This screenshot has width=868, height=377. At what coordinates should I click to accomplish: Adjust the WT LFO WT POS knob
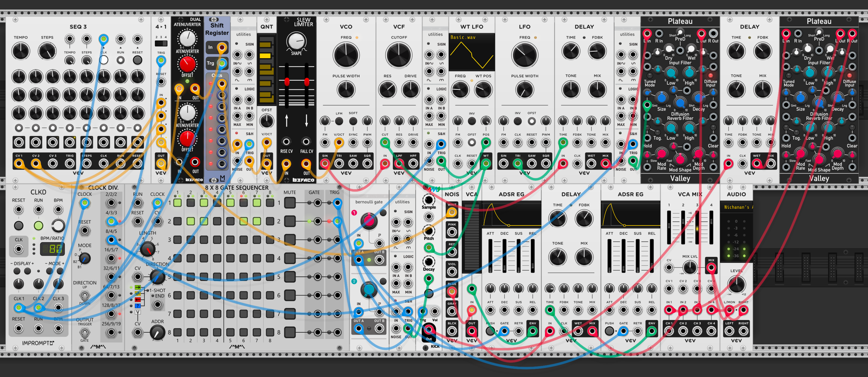click(x=483, y=90)
